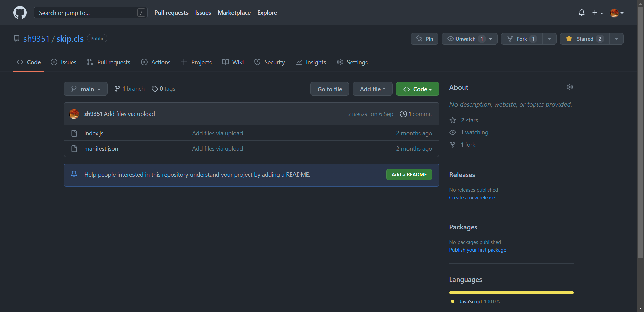Expand the main branch dropdown
The image size is (644, 312).
tap(86, 89)
